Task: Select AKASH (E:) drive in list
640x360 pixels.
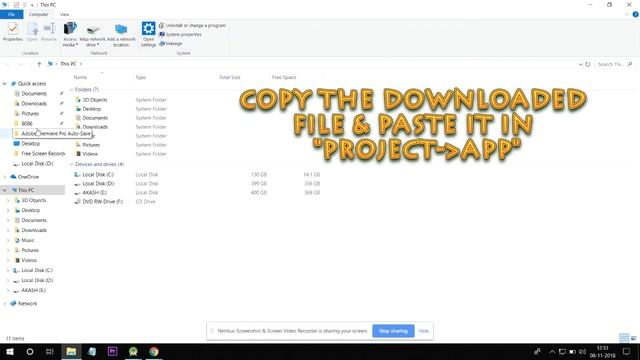Action: point(94,193)
